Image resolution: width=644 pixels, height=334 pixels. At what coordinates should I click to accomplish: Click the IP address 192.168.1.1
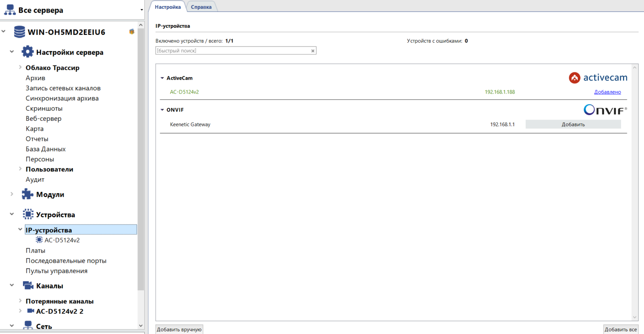[502, 124]
